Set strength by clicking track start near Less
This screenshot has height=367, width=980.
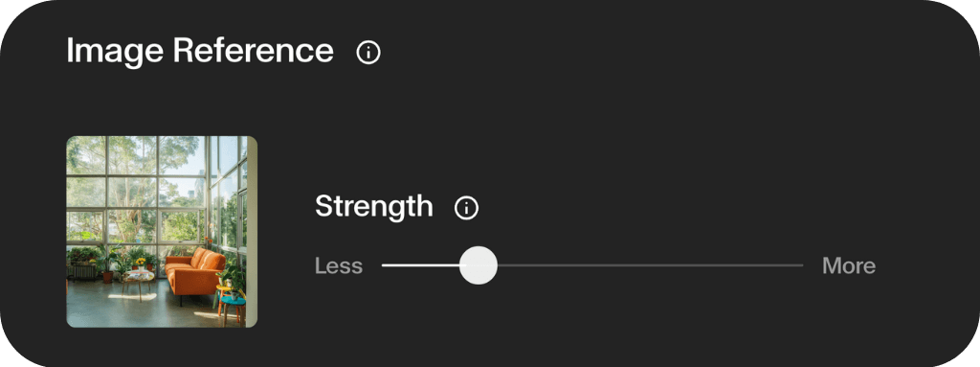pos(387,264)
